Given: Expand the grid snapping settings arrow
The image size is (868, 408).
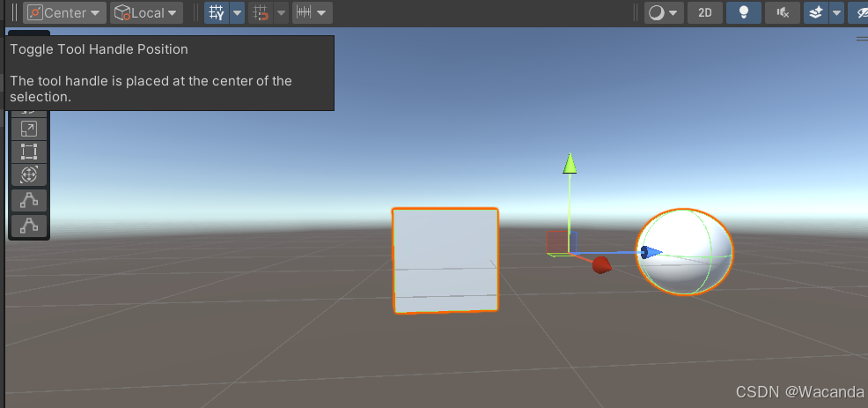Looking at the screenshot, I should [281, 12].
